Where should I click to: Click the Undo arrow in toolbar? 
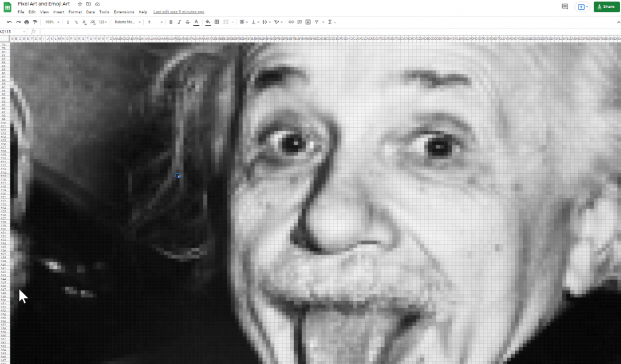[x=10, y=22]
